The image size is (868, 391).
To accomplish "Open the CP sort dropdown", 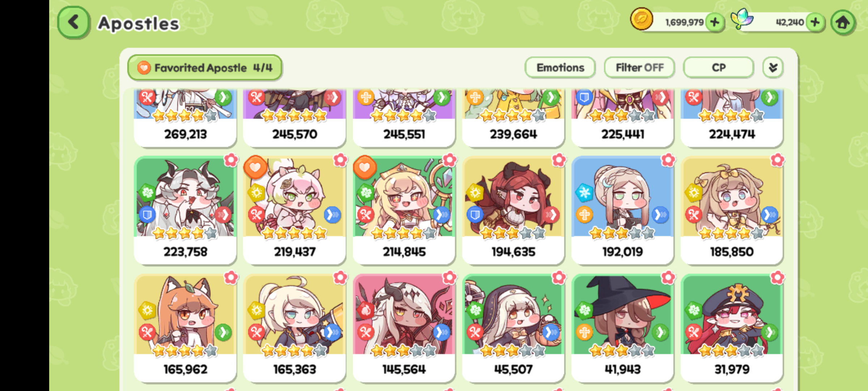I will click(x=718, y=68).
